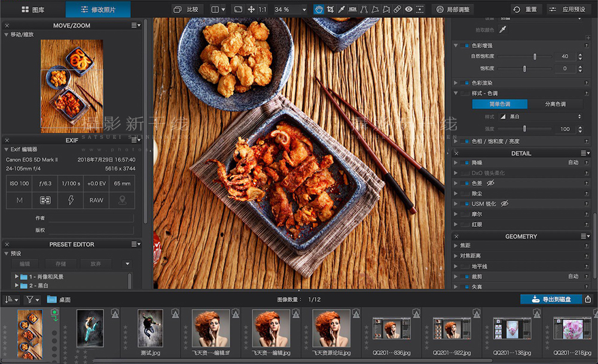Viewport: 598px width, 364px height.
Task: Zoom image to 1:1
Action: point(263,10)
